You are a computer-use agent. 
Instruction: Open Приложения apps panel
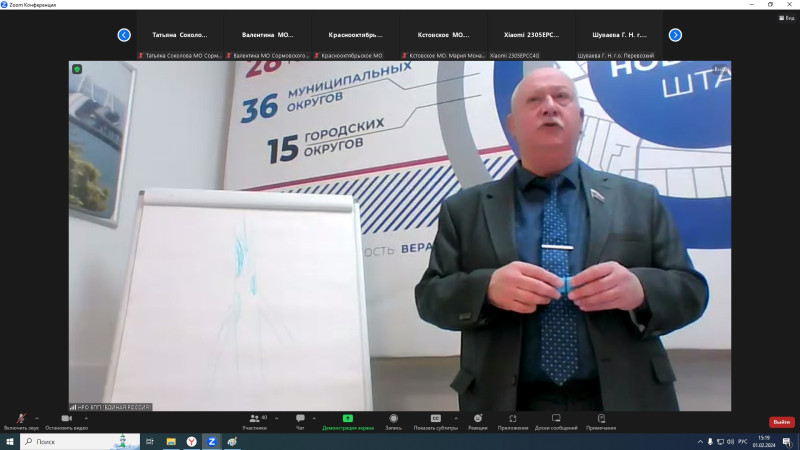tap(513, 421)
